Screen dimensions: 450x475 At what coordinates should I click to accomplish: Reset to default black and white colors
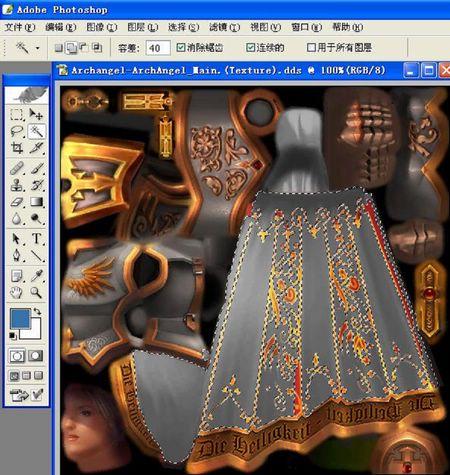click(13, 336)
